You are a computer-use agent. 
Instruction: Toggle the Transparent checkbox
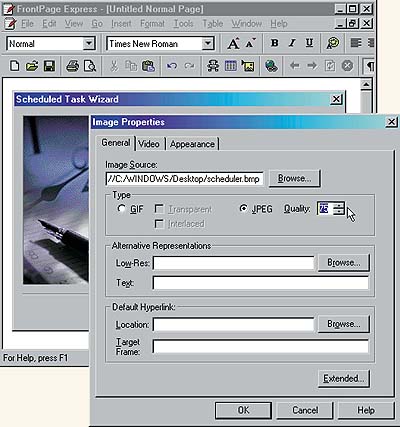click(x=159, y=209)
